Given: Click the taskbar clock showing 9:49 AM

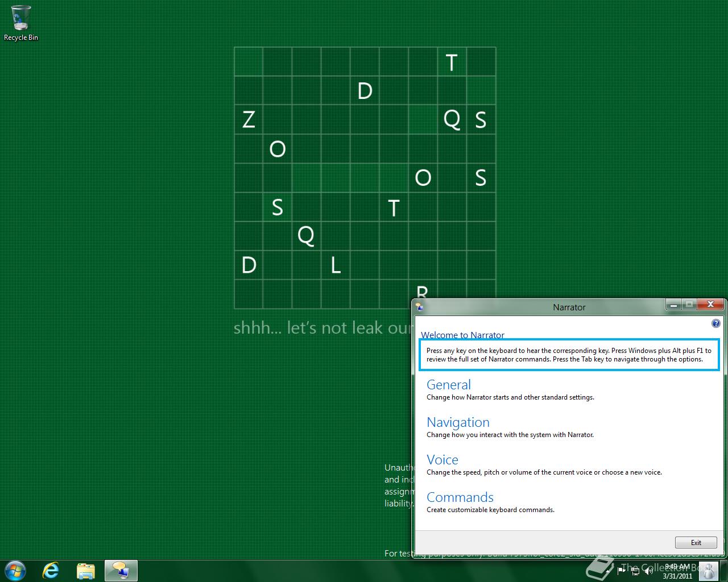Looking at the screenshot, I should point(677,571).
